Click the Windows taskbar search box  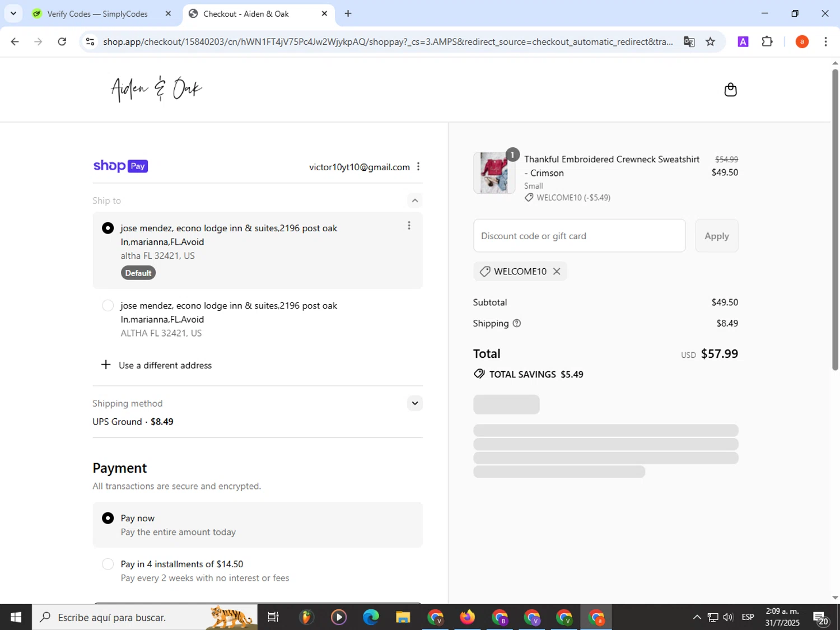[144, 617]
